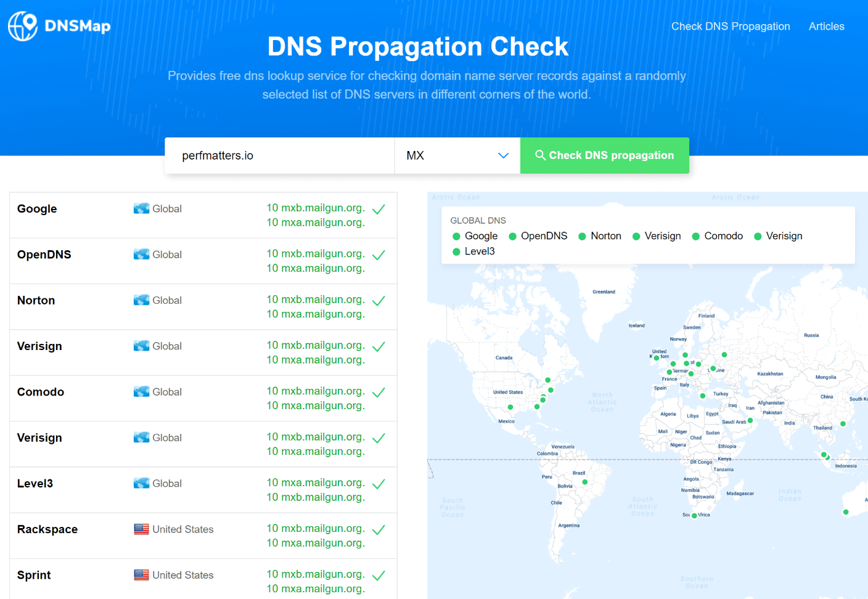
Task: Click the green checkmark in Norton row
Action: pyautogui.click(x=379, y=301)
